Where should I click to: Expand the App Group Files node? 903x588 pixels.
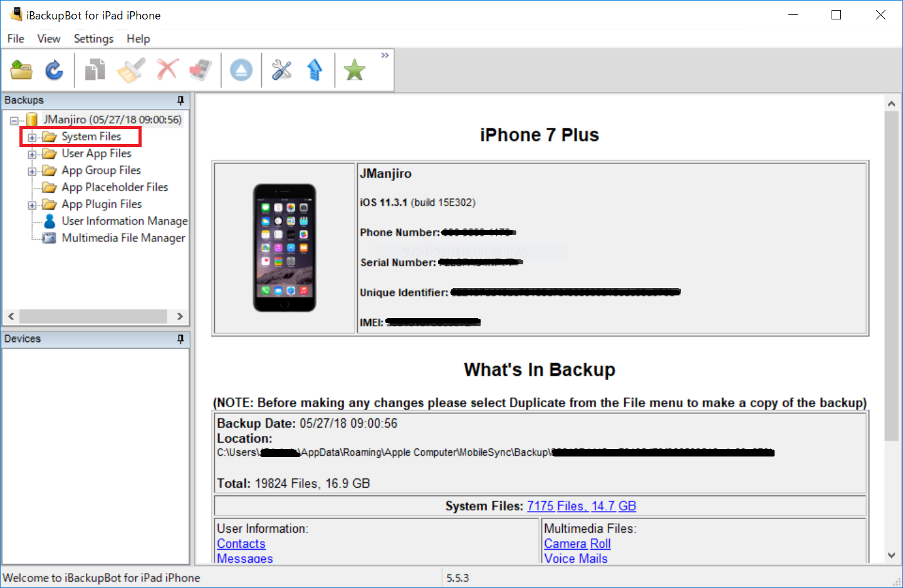coord(32,171)
